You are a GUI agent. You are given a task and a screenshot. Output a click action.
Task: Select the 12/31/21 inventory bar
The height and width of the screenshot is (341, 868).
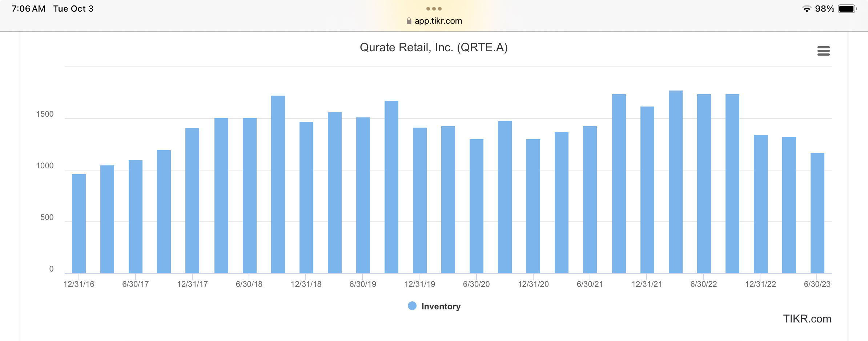click(647, 190)
